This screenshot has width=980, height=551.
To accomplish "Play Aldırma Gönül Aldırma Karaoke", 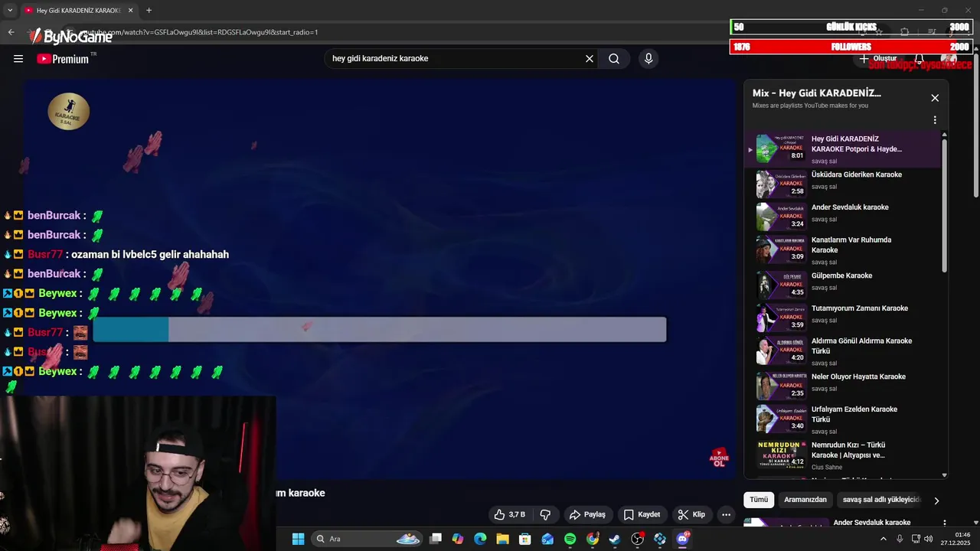I will (842, 351).
